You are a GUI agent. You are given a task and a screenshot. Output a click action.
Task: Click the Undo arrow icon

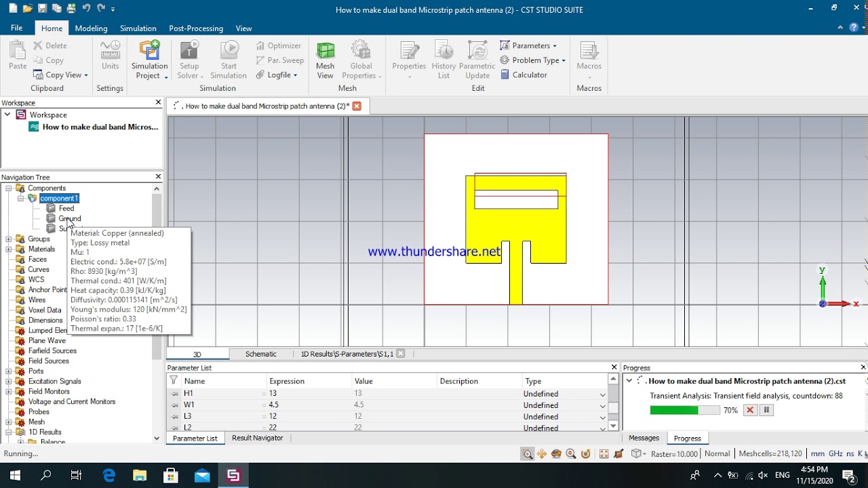[86, 9]
